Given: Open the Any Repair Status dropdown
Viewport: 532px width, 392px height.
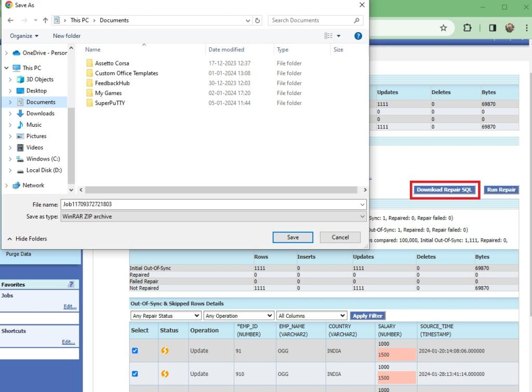Looking at the screenshot, I should tap(165, 315).
